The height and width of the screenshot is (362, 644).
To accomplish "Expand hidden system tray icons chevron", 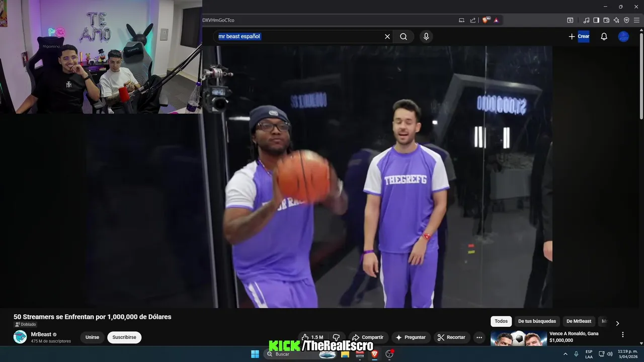I will click(x=565, y=354).
